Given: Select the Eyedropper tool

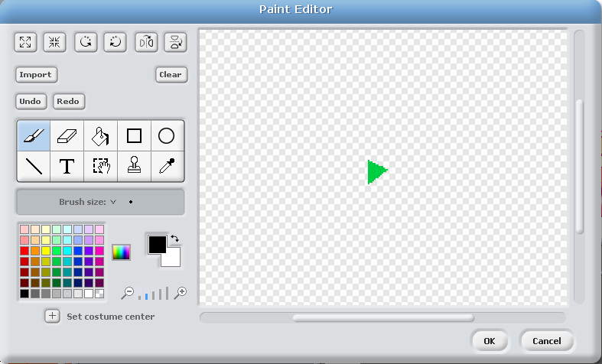Looking at the screenshot, I should 167,166.
